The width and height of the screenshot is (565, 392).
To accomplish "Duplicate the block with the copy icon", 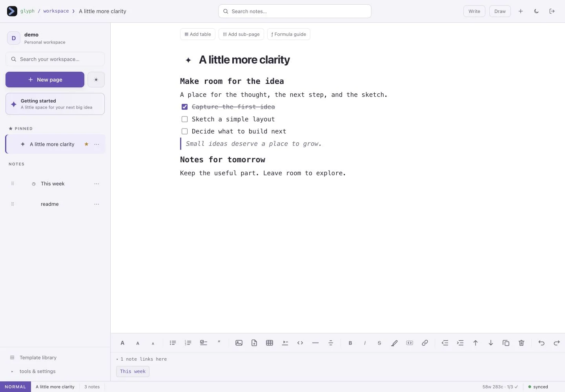I will click(x=506, y=343).
